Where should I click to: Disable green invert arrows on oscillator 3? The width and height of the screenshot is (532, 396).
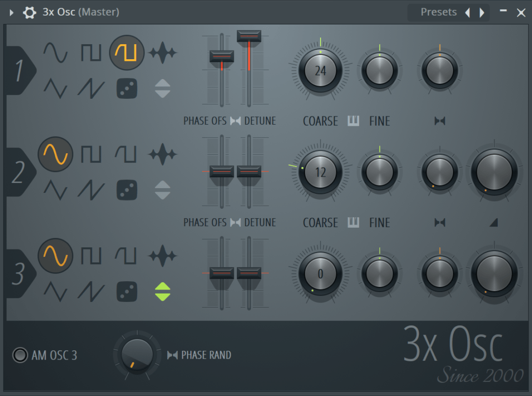[163, 291]
